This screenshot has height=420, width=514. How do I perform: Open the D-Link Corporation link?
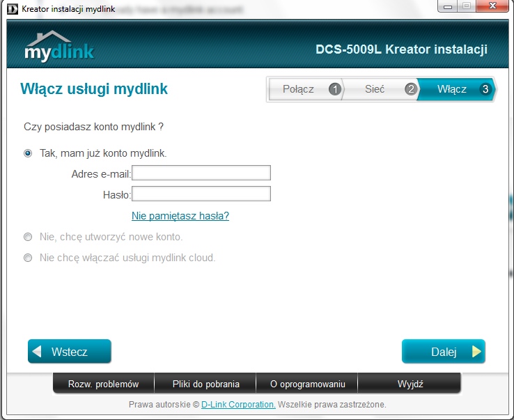pyautogui.click(x=238, y=405)
